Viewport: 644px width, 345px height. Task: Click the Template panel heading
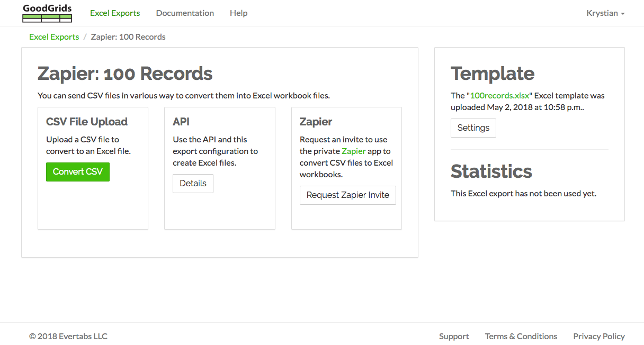(493, 74)
